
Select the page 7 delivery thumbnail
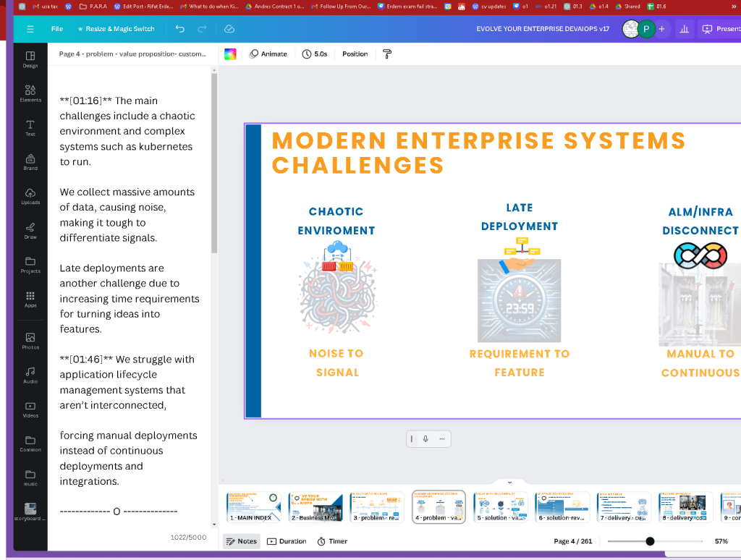click(x=624, y=507)
